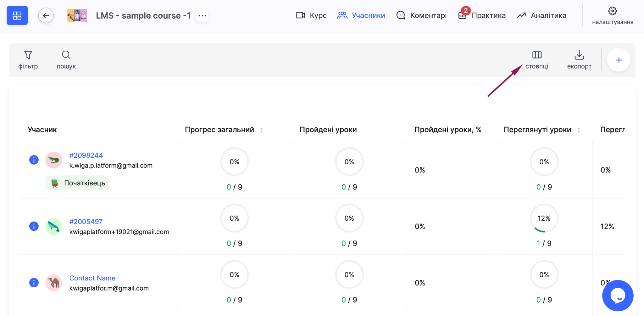This screenshot has width=644, height=316.
Task: Open the dashboard grid menu icon
Action: (17, 15)
